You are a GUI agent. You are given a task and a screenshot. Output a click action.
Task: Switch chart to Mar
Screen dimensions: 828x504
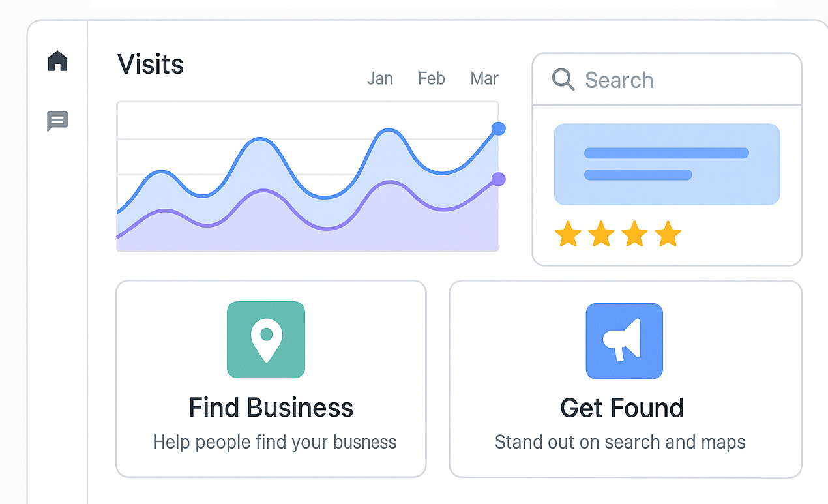point(484,79)
